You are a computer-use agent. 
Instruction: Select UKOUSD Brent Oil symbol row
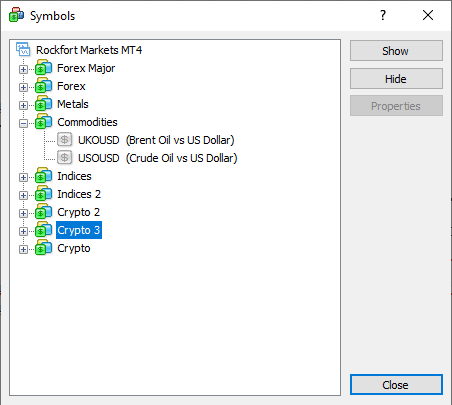(x=156, y=140)
